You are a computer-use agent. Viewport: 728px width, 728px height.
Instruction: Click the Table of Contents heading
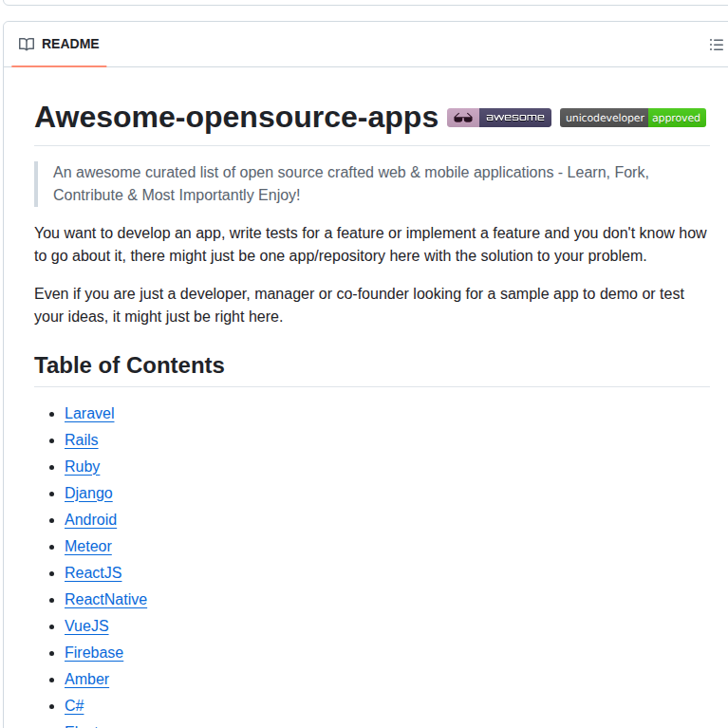129,364
